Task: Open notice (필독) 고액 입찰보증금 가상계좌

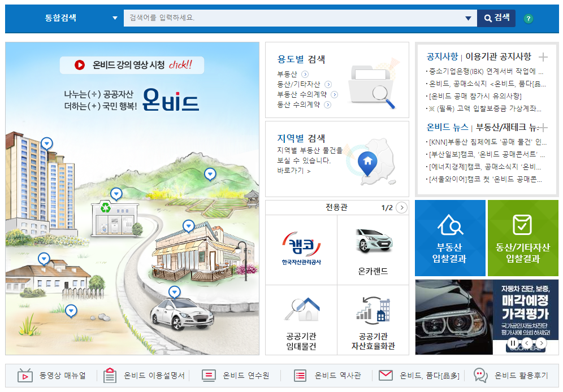Action: click(x=484, y=108)
